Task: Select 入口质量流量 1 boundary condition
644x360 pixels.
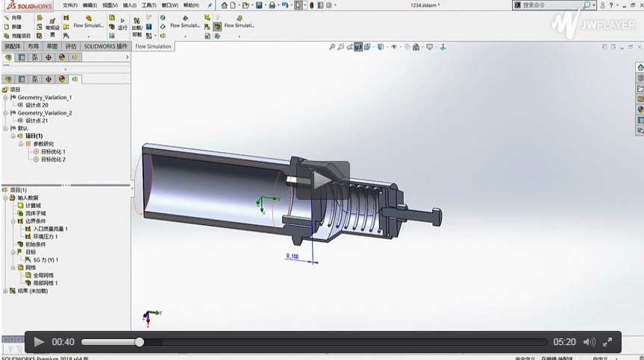Action: [x=51, y=229]
